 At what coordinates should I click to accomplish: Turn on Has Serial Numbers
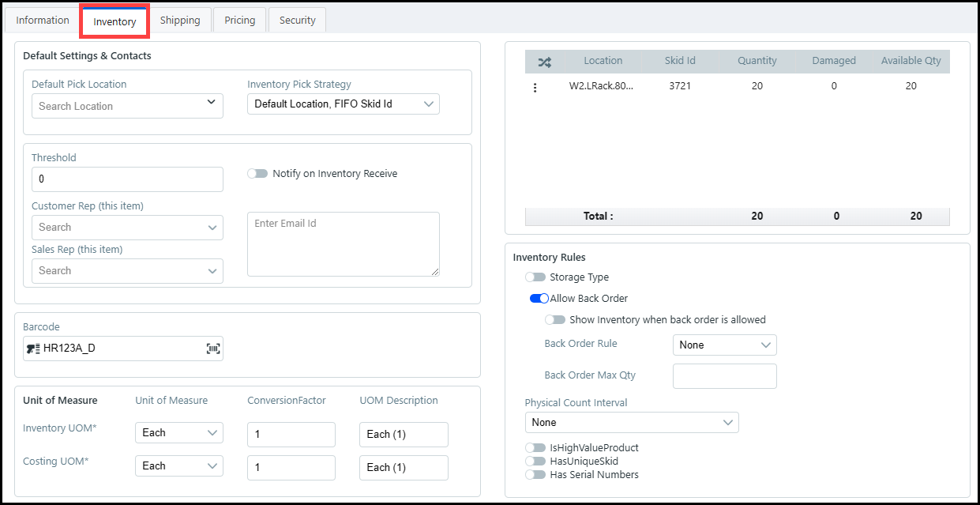(x=535, y=475)
